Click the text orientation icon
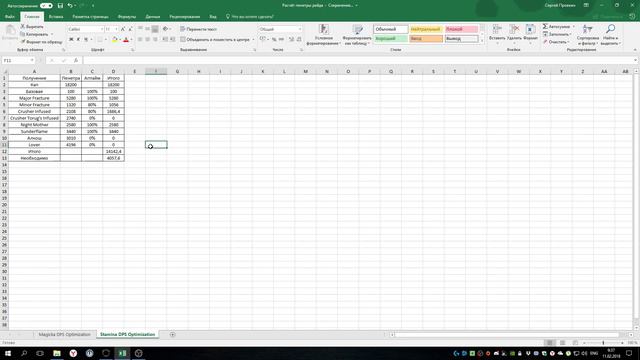Viewport: 640px width, 360px height. pyautogui.click(x=165, y=29)
